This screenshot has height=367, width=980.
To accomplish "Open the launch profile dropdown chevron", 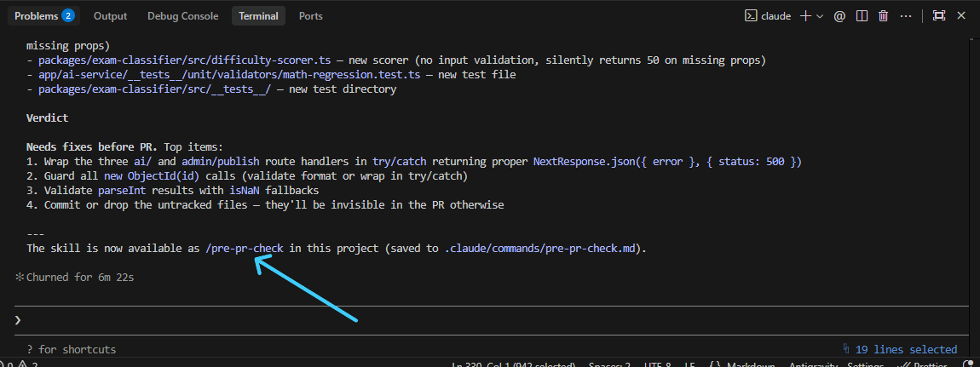I will [820, 16].
